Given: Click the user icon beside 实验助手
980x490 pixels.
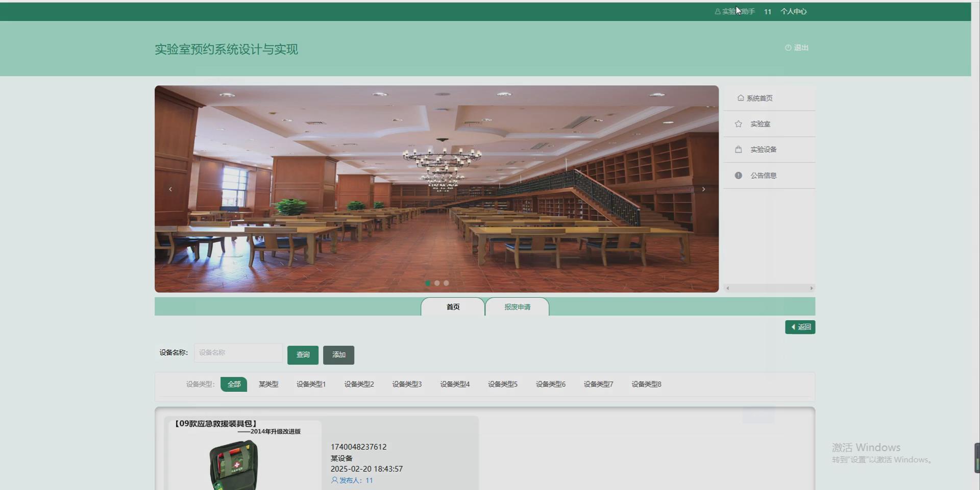Looking at the screenshot, I should (718, 11).
